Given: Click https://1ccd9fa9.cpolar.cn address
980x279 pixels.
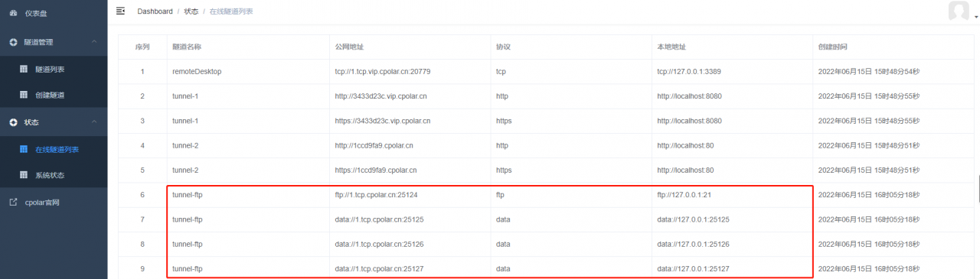Looking at the screenshot, I should pyautogui.click(x=376, y=170).
